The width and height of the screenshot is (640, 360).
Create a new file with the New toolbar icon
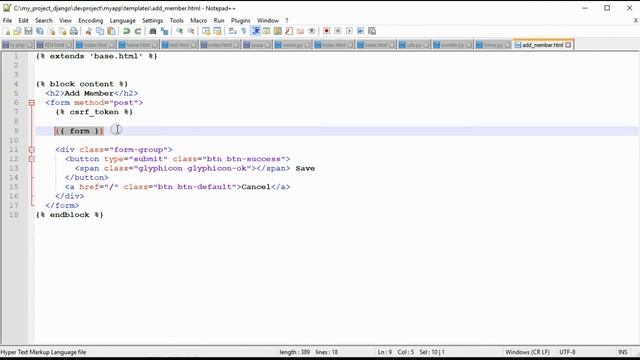click(6, 31)
